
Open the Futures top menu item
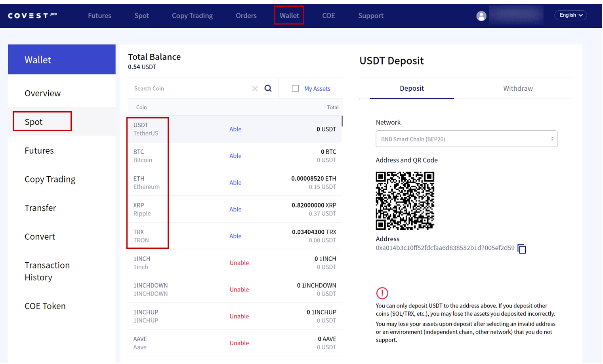coord(99,16)
